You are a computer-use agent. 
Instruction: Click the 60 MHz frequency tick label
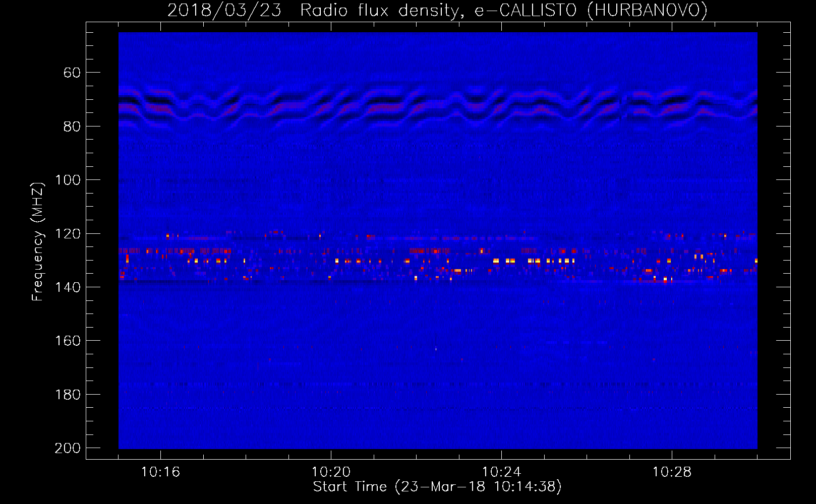click(72, 73)
